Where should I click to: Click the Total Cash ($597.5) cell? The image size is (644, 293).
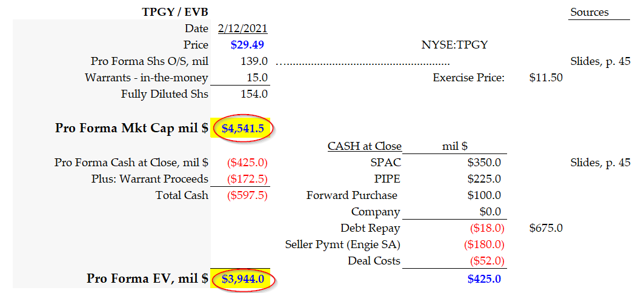tap(247, 195)
